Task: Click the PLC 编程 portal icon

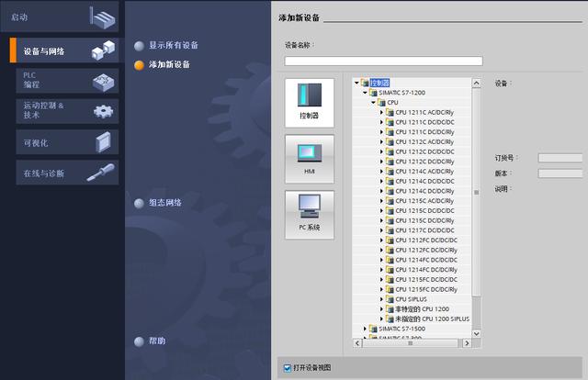Action: click(103, 82)
